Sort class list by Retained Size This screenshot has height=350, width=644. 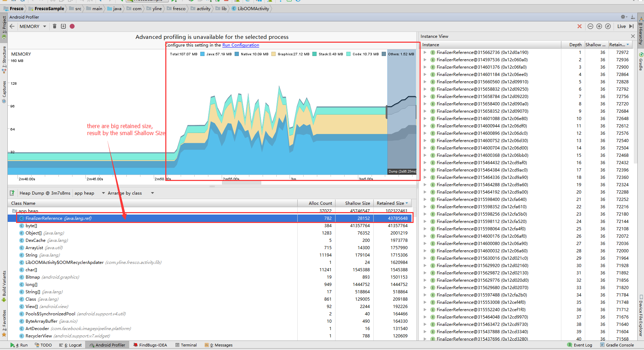click(x=392, y=203)
